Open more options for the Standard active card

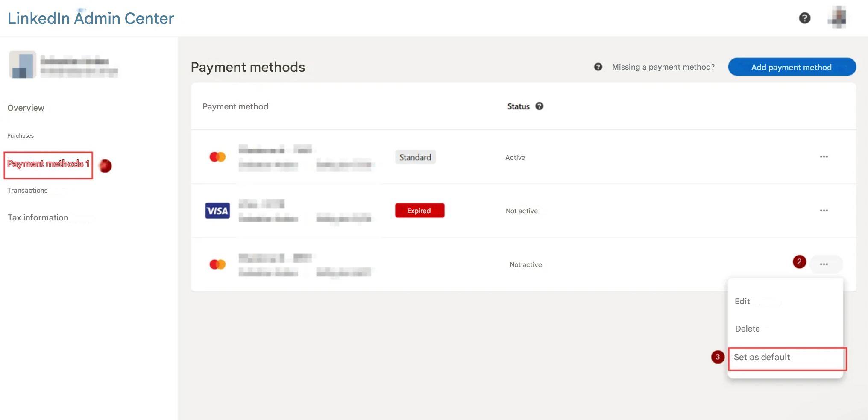tap(824, 157)
